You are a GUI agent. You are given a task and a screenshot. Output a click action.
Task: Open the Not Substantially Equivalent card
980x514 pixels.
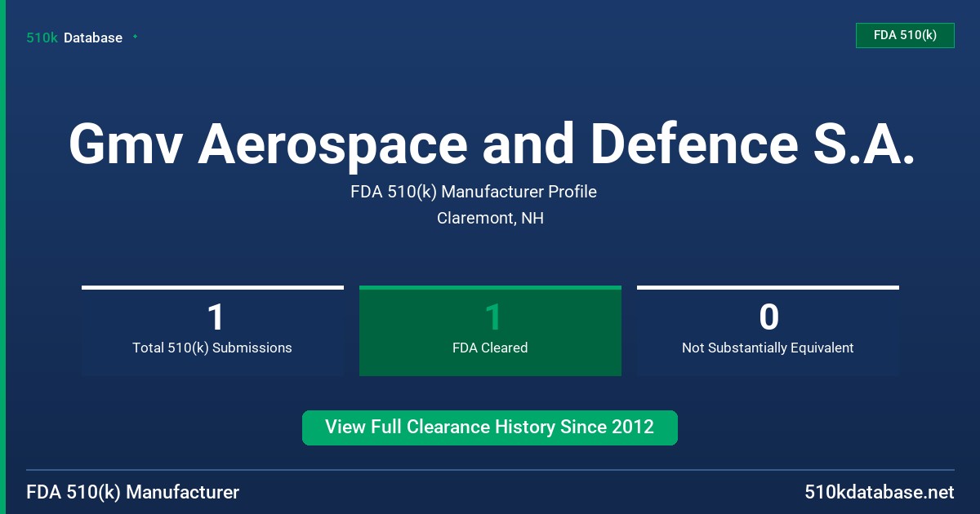tap(768, 330)
